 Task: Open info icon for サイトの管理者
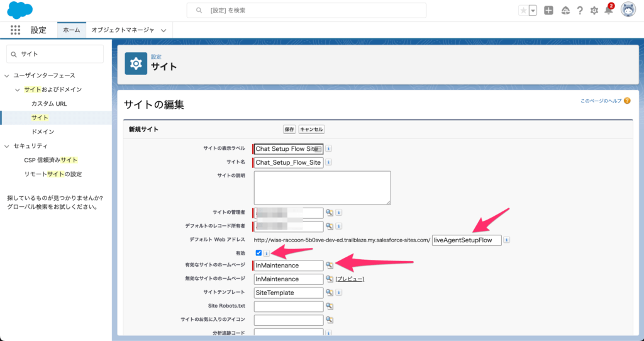pyautogui.click(x=339, y=213)
